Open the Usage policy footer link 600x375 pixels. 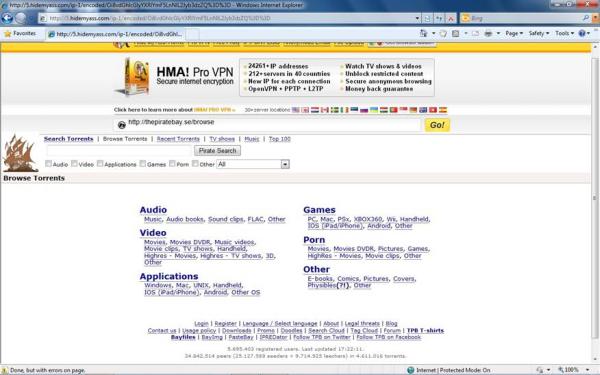[x=199, y=331]
